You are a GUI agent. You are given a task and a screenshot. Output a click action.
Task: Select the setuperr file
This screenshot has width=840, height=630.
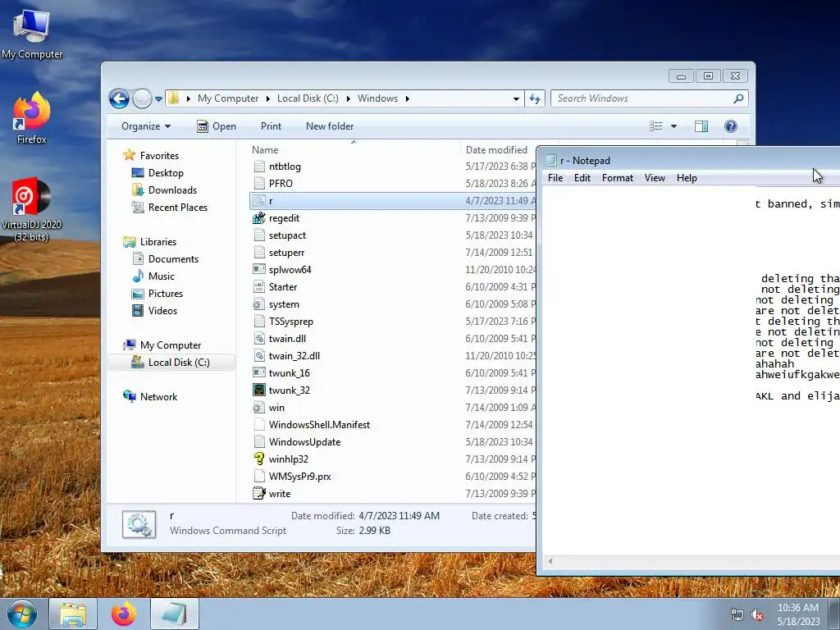coord(286,253)
